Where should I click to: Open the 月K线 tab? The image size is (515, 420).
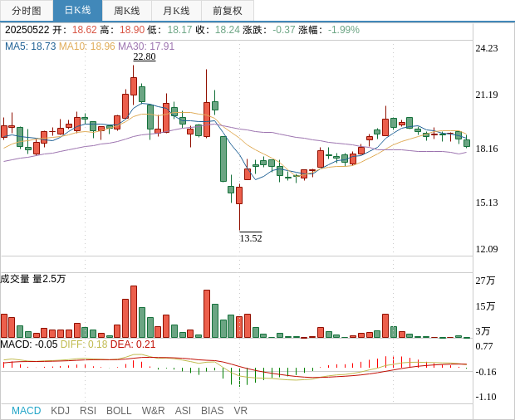coord(176,11)
